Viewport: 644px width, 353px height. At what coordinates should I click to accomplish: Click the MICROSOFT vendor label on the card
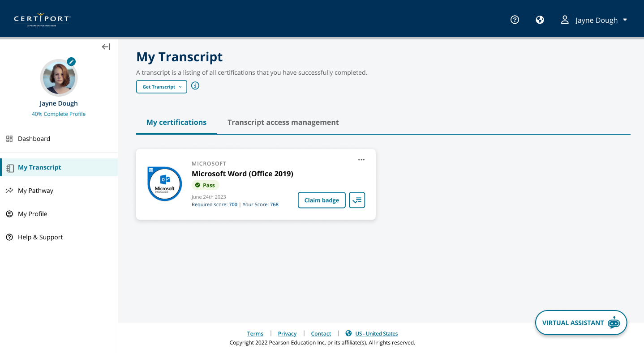coord(209,164)
